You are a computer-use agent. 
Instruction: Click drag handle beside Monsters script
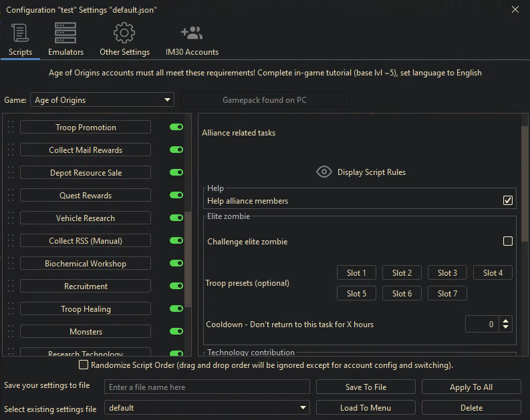click(11, 332)
